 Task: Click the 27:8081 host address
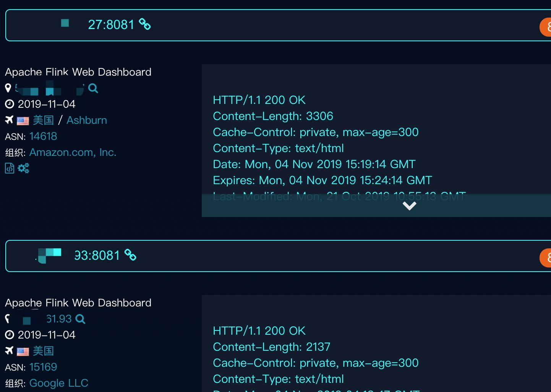pos(111,24)
